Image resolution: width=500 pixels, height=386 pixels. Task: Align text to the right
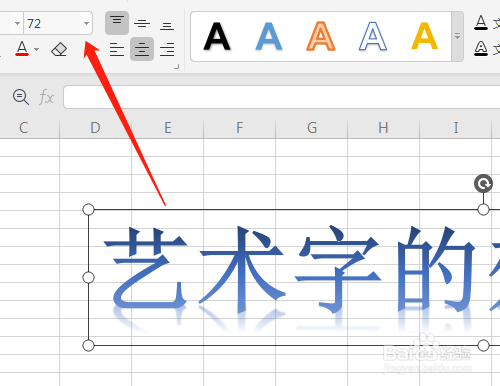click(167, 49)
